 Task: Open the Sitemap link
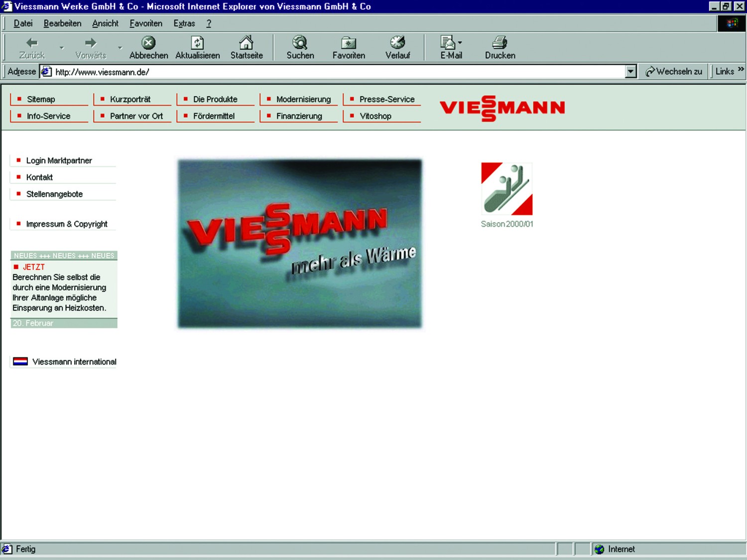[41, 99]
